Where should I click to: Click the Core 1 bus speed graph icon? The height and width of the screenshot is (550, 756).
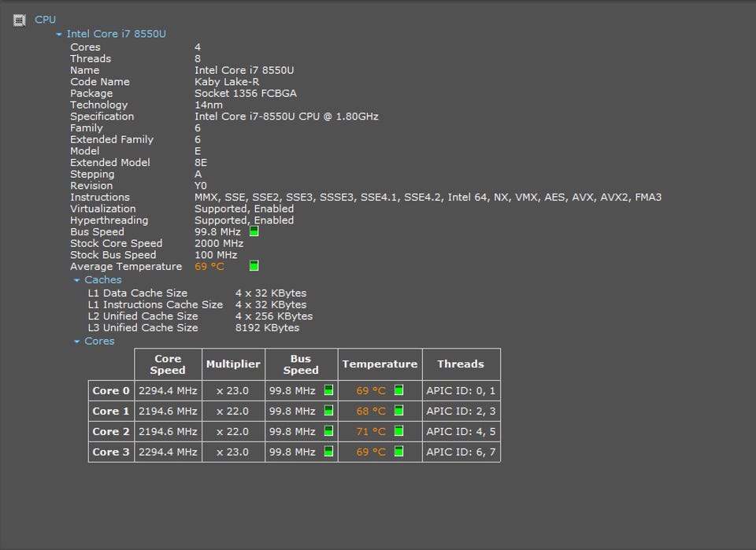click(328, 411)
